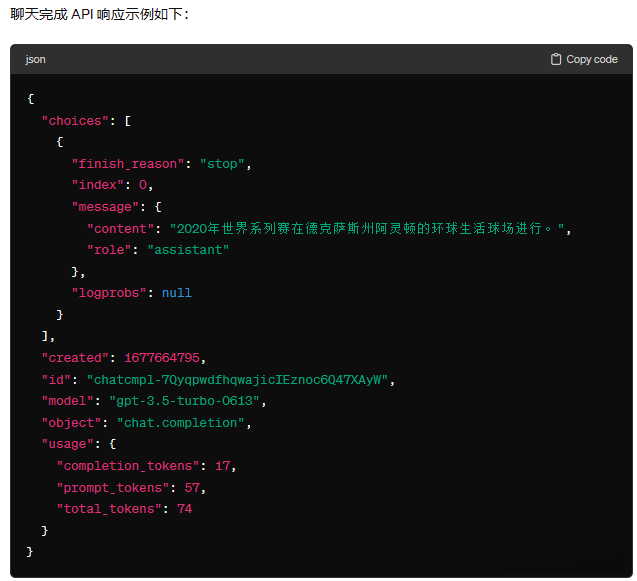The width and height of the screenshot is (637, 581).
Task: Click the Chinese heading text above code block
Action: point(98,14)
